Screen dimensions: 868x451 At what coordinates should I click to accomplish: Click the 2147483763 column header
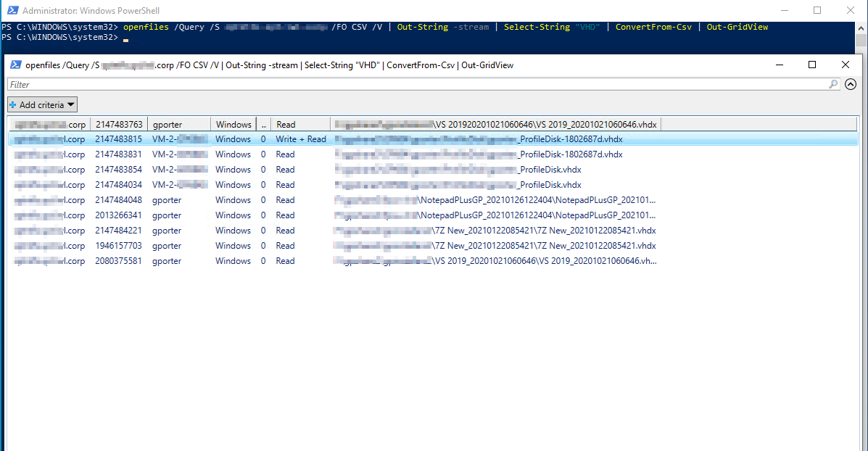point(119,125)
